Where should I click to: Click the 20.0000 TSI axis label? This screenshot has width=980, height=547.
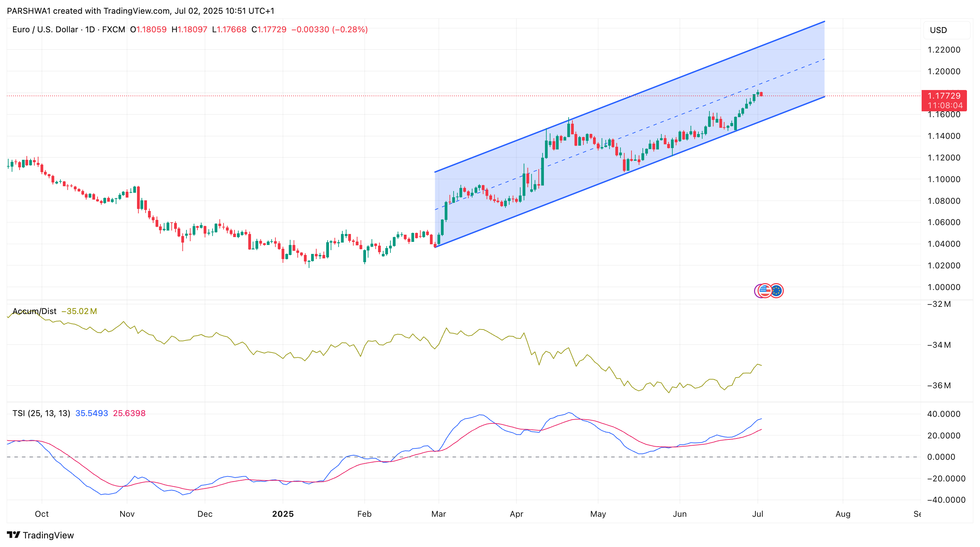(944, 435)
